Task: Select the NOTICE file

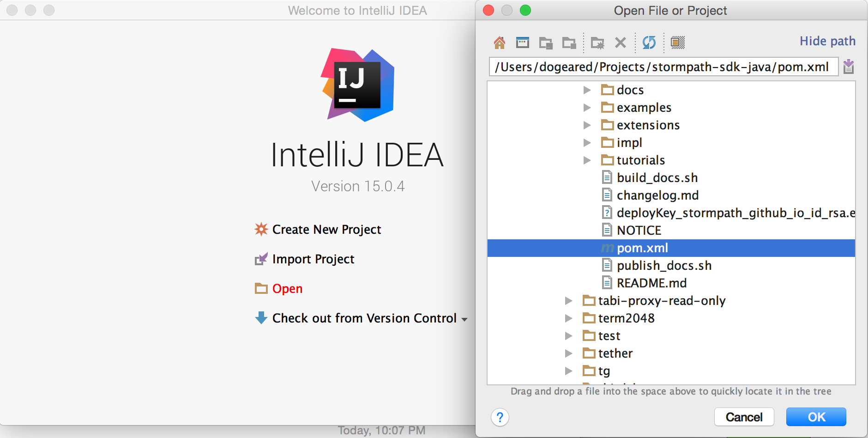Action: tap(639, 231)
